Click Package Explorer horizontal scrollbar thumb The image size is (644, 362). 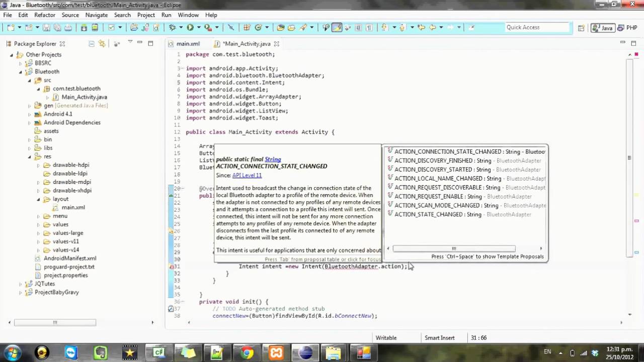coord(55,322)
